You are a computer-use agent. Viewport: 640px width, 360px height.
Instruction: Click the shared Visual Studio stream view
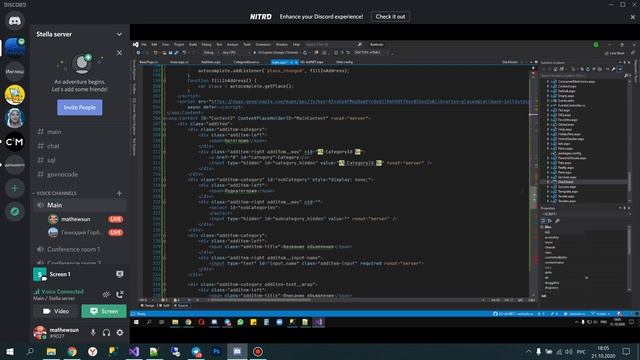(385, 184)
